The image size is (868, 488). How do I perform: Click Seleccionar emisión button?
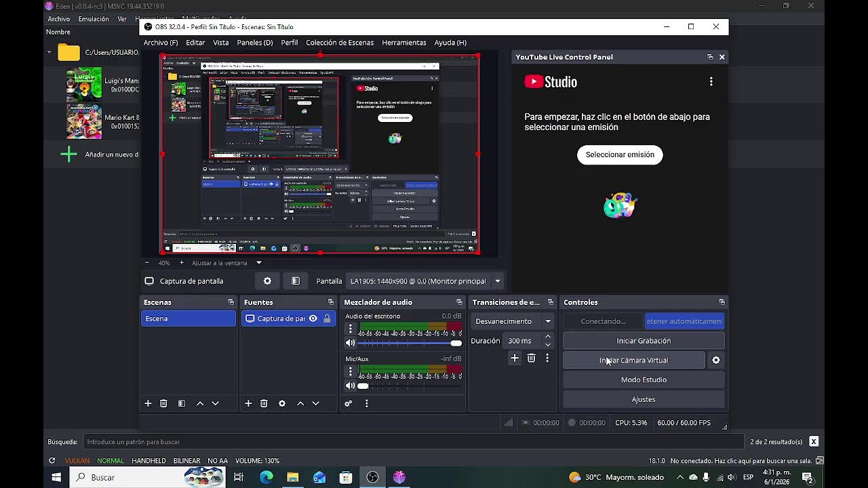click(620, 155)
